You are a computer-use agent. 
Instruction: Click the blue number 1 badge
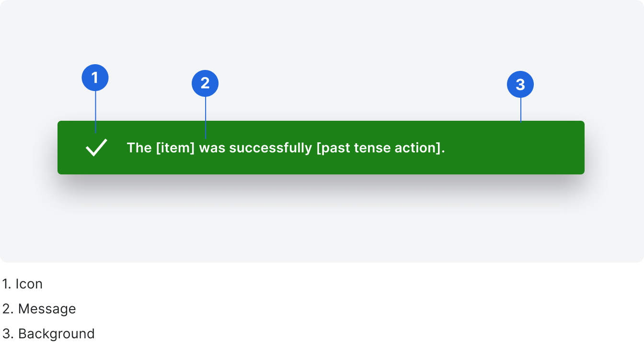click(95, 78)
